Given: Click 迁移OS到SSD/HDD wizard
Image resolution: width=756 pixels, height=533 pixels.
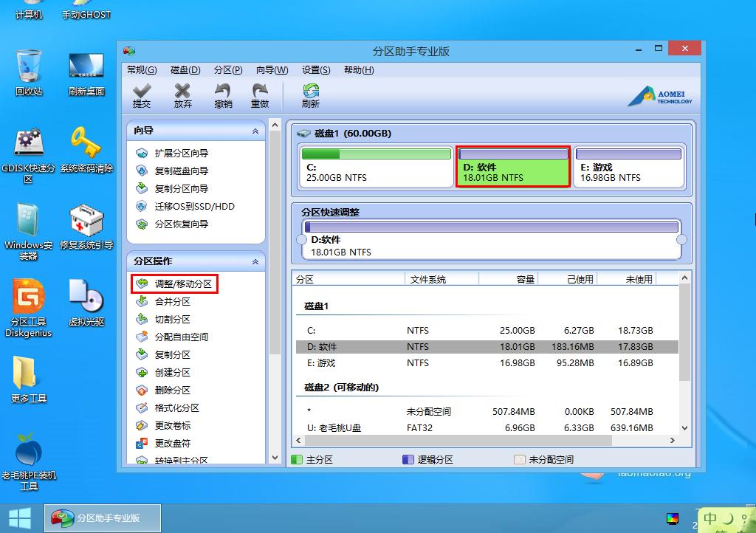Looking at the screenshot, I should [x=194, y=206].
